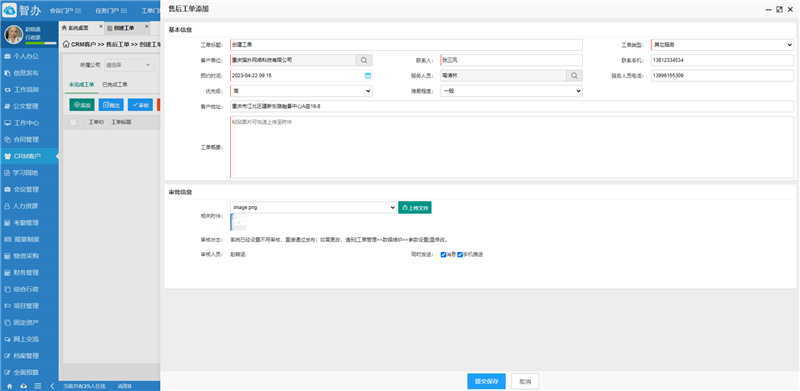Click the blue 审核 button
This screenshot has width=800, height=391.
pyautogui.click(x=140, y=105)
